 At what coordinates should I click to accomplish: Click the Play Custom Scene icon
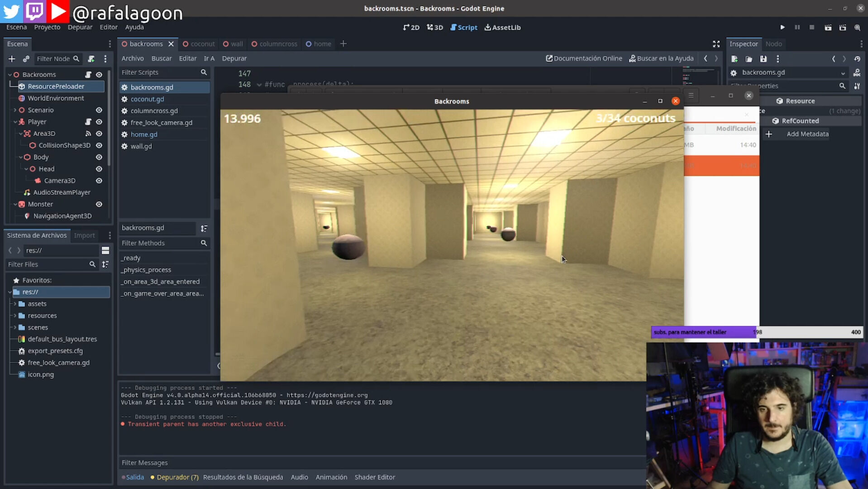[x=842, y=28]
